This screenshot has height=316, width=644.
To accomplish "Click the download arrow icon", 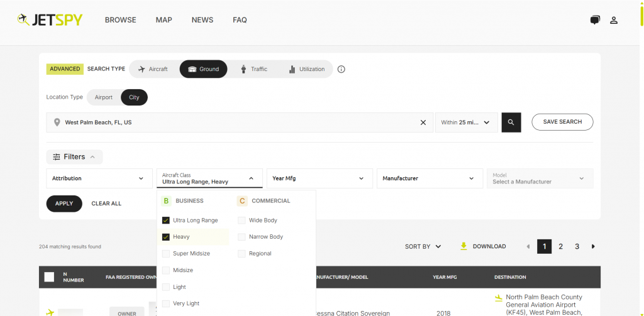I will (464, 246).
